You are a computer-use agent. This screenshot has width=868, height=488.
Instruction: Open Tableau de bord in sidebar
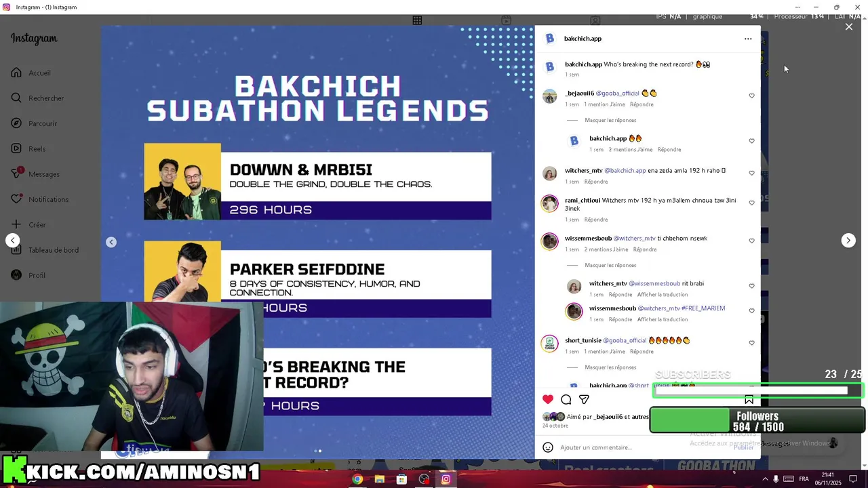(x=45, y=250)
